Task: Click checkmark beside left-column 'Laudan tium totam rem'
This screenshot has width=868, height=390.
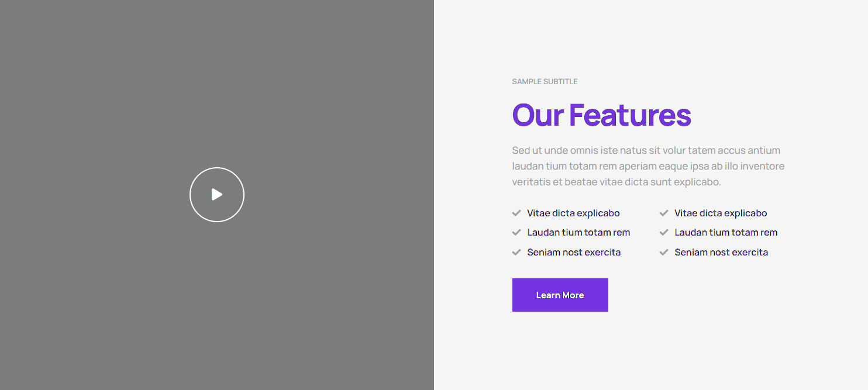Action: click(x=516, y=232)
